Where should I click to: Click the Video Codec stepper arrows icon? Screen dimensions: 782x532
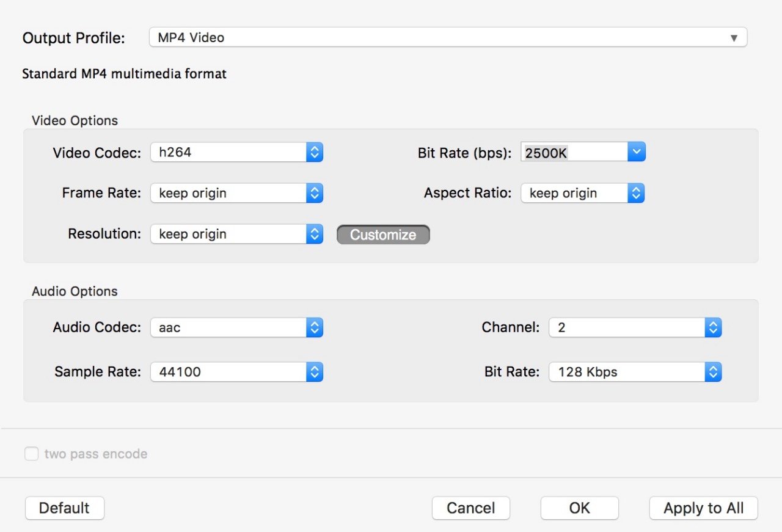pyautogui.click(x=315, y=153)
